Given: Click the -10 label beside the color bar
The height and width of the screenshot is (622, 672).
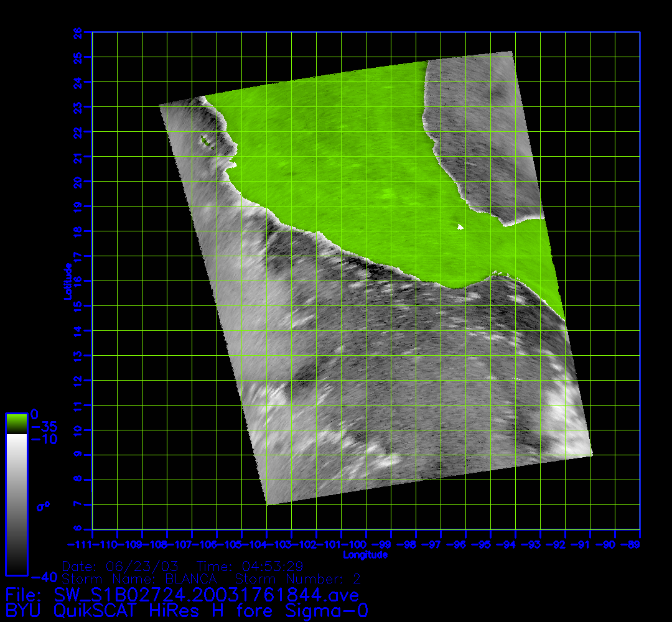Looking at the screenshot, I should [44, 440].
